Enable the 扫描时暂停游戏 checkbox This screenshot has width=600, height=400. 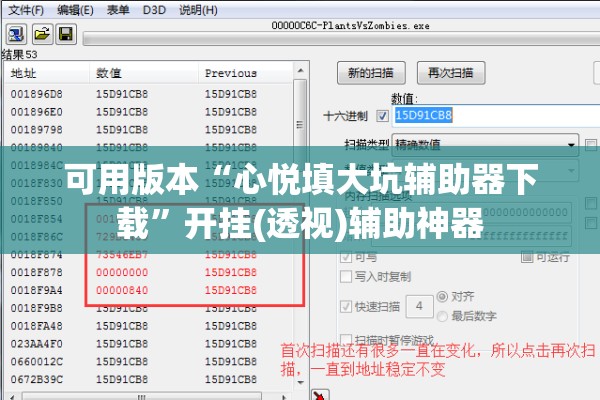[346, 339]
